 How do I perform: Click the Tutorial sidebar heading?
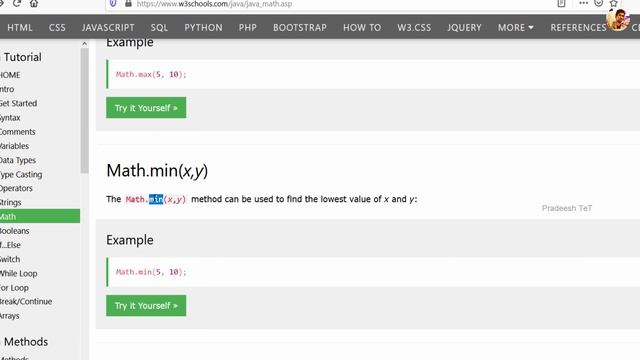(22, 57)
